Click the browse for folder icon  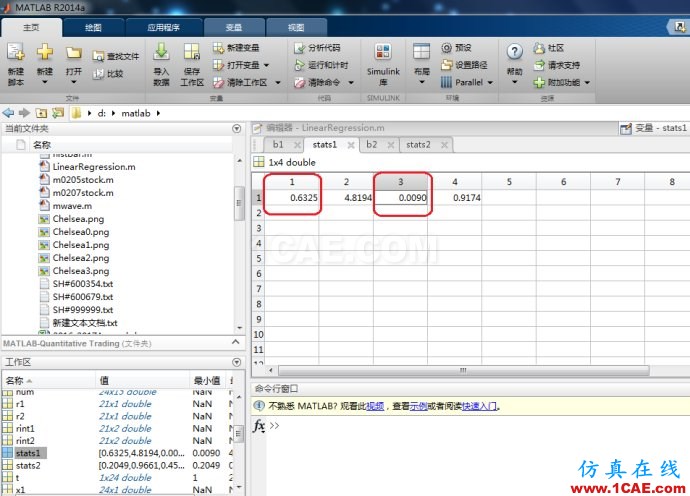point(58,113)
